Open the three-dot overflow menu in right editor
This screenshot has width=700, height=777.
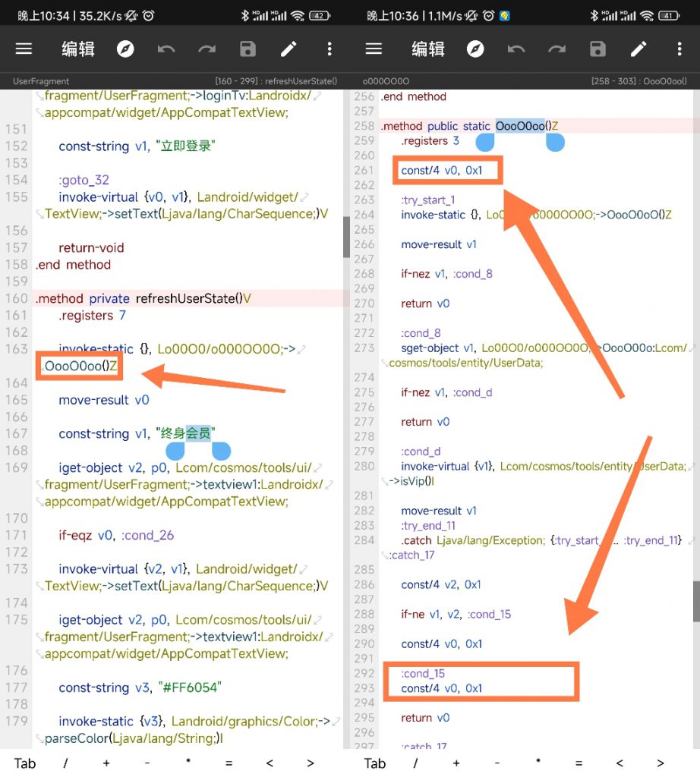[680, 49]
